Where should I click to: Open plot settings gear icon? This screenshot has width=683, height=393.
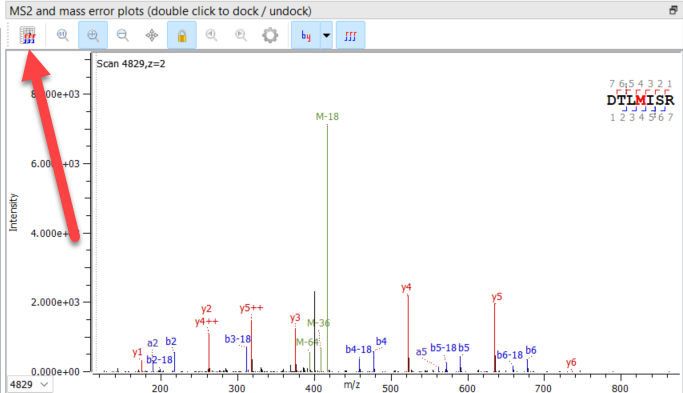(x=270, y=35)
